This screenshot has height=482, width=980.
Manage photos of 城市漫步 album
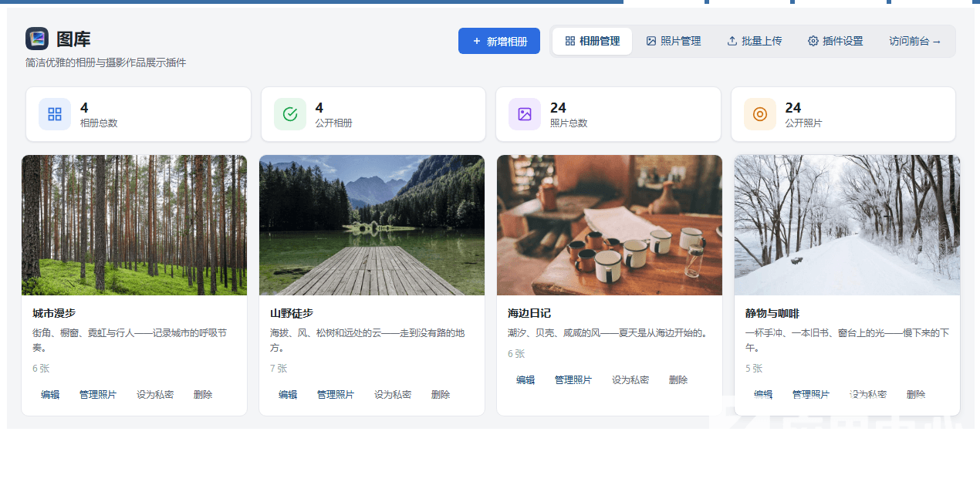(98, 394)
